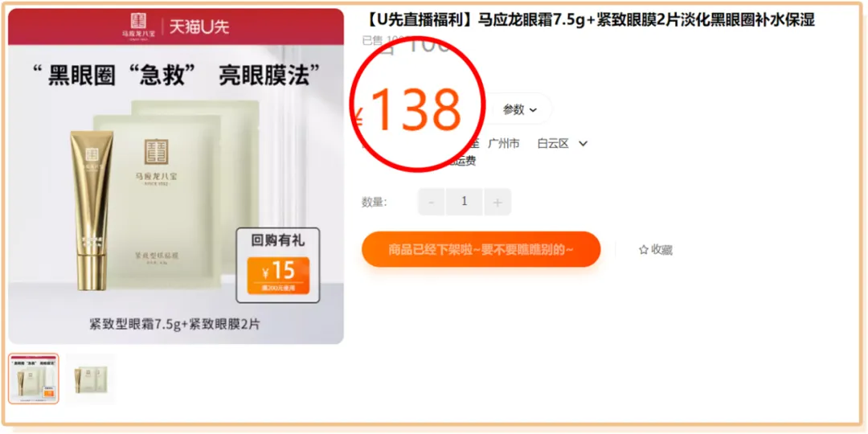Click the product title link text
This screenshot has width=868, height=434.
[x=588, y=20]
